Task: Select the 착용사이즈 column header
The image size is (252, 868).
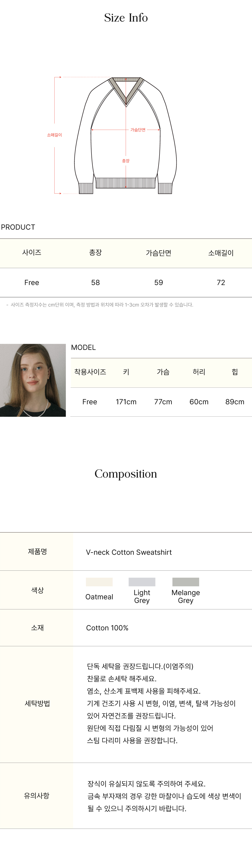Action: tap(90, 372)
